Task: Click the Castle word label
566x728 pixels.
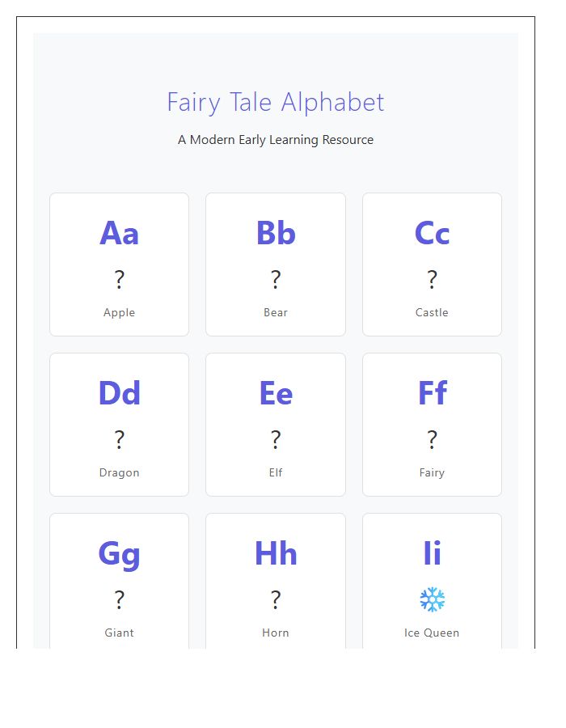Action: coord(432,312)
